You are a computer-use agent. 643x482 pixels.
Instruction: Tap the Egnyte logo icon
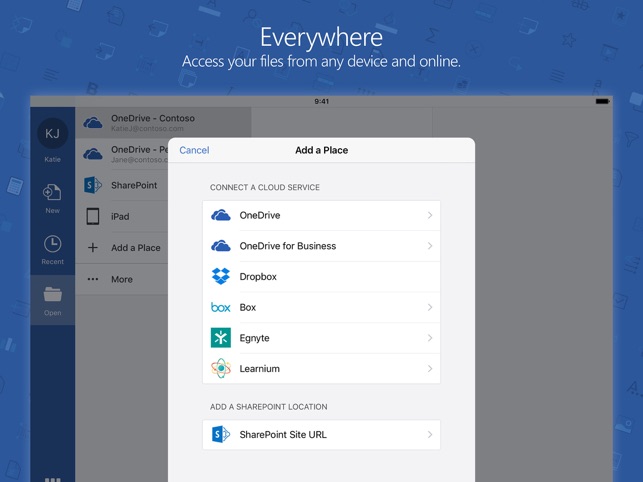pyautogui.click(x=221, y=338)
